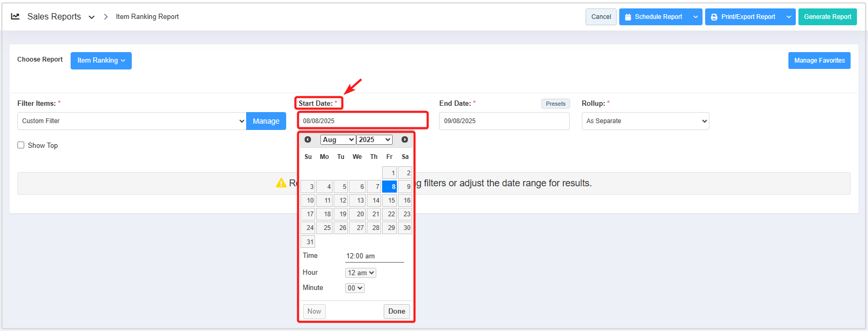868x331 pixels.
Task: Select August 12 in the calendar
Action: point(340,200)
